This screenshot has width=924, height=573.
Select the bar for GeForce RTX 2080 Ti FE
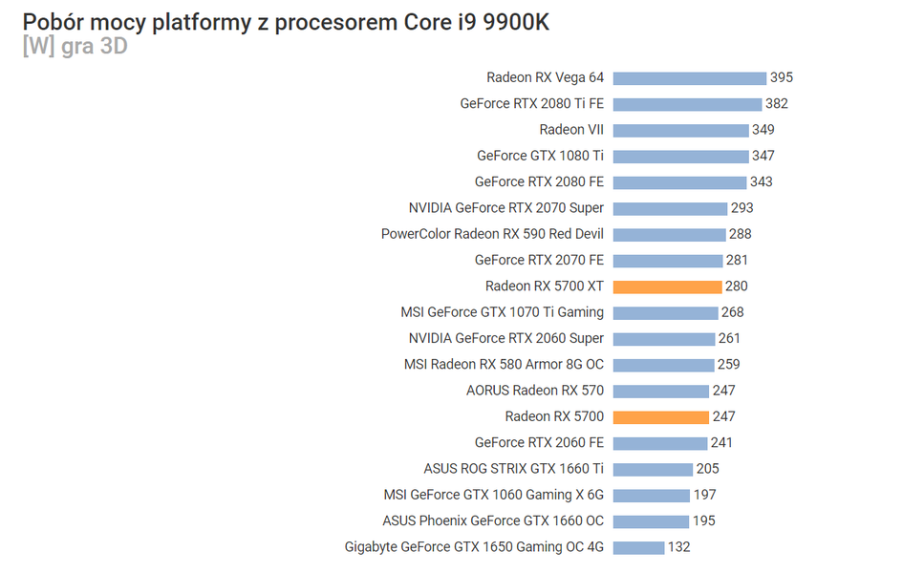click(x=687, y=105)
